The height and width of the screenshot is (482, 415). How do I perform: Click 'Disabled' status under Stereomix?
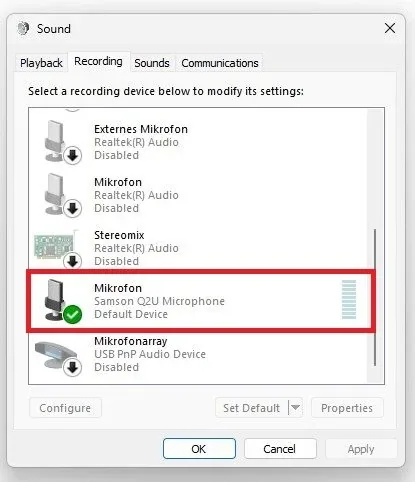click(116, 261)
